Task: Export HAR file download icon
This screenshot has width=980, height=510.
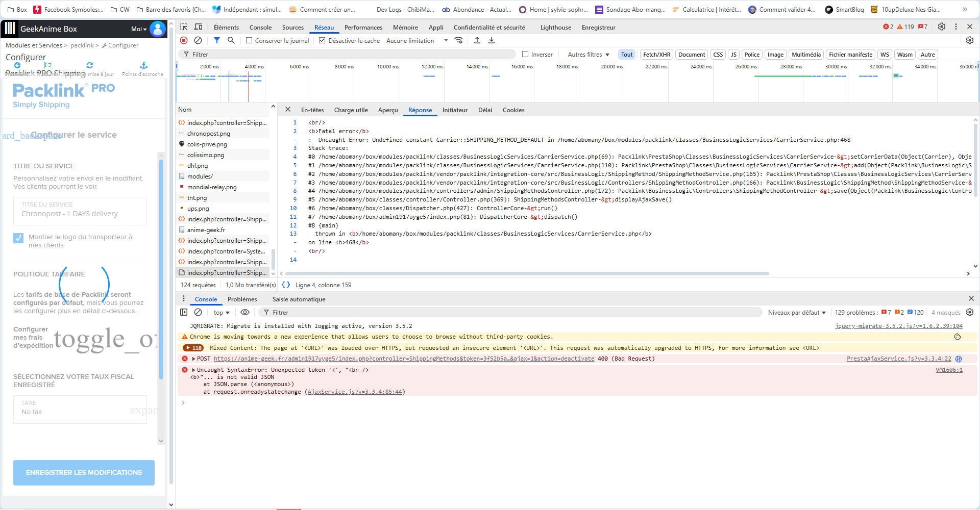Action: pyautogui.click(x=492, y=40)
